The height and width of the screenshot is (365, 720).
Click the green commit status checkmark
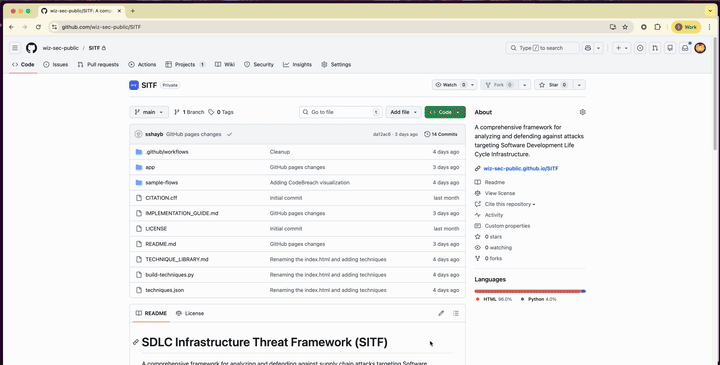pyautogui.click(x=229, y=134)
